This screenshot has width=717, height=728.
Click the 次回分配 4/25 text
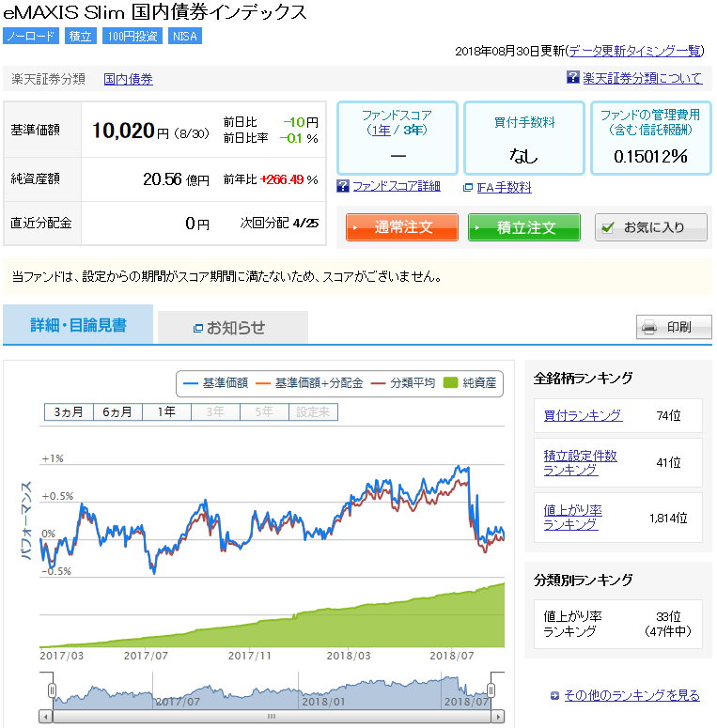[279, 223]
